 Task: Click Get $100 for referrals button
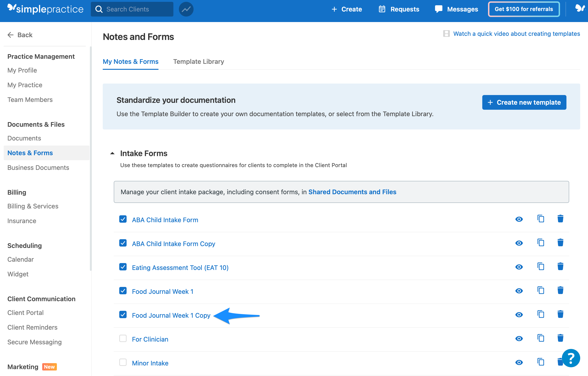524,9
